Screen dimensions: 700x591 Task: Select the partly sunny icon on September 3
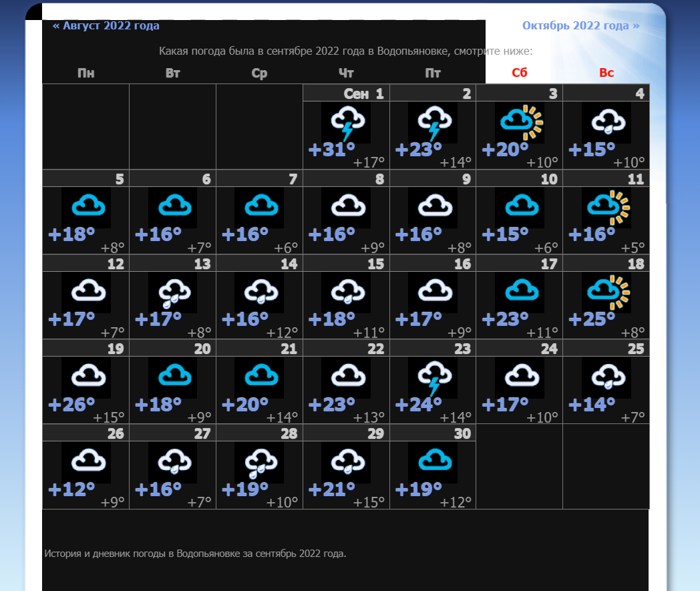520,122
